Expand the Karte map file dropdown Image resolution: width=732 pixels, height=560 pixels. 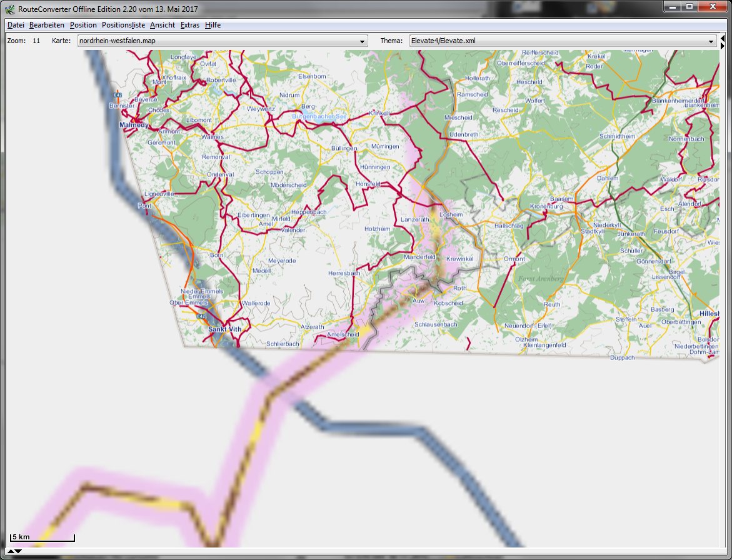pyautogui.click(x=363, y=41)
